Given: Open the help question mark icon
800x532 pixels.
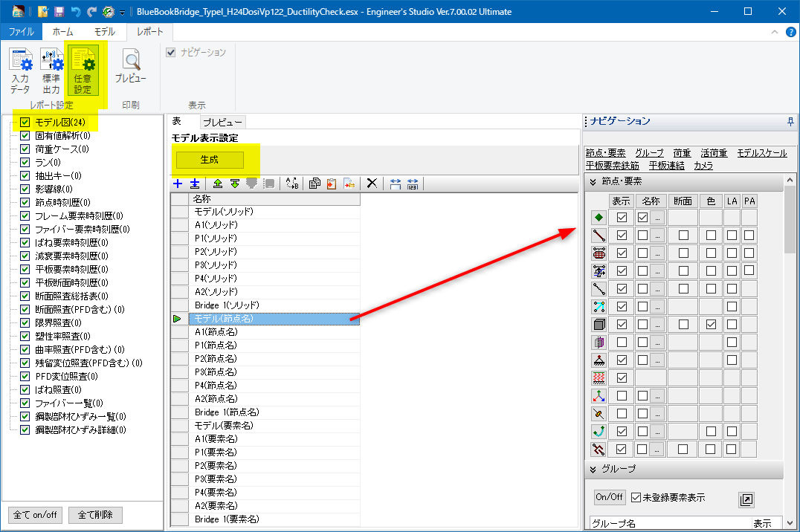Looking at the screenshot, I should coord(791,32).
